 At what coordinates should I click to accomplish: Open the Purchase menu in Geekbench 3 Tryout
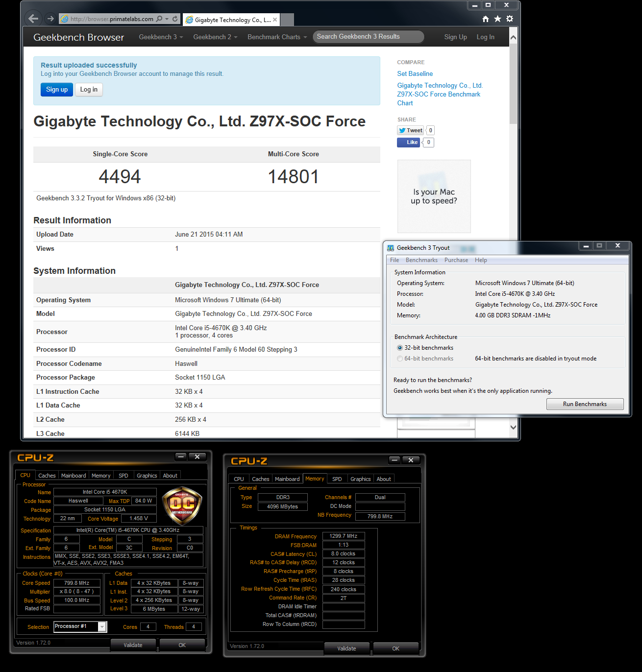456,260
